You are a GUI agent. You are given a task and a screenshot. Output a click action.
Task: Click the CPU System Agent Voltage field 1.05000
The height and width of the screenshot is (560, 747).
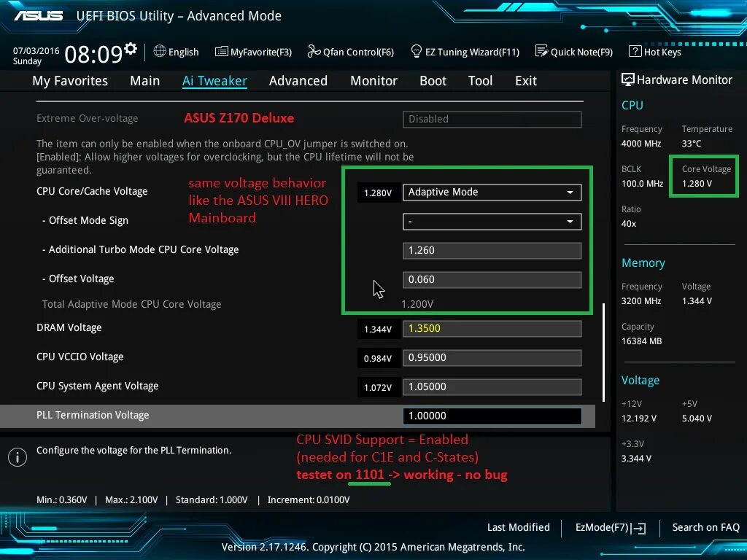point(492,386)
